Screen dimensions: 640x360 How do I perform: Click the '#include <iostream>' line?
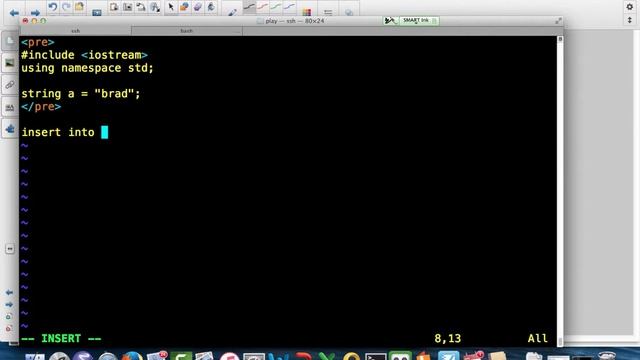tap(84, 55)
